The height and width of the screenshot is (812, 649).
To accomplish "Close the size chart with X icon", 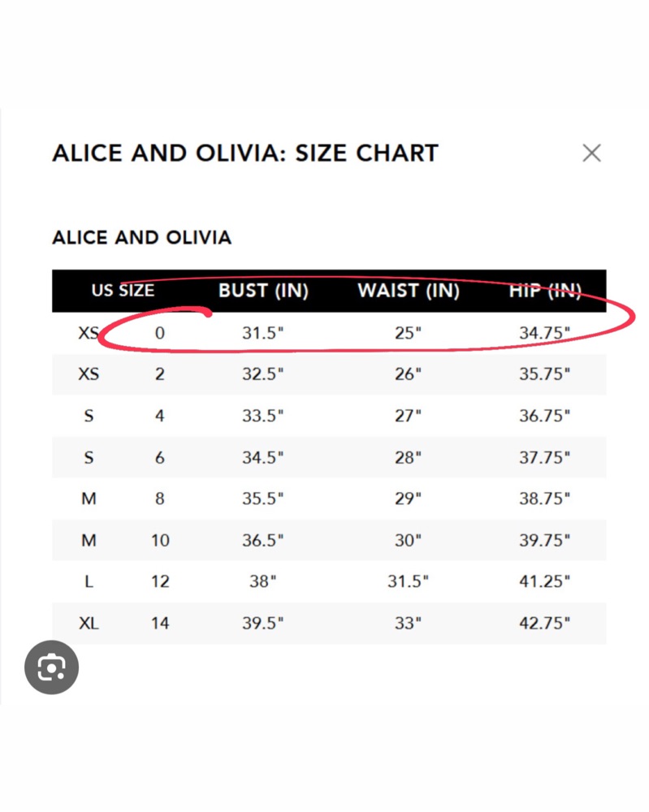I will click(591, 153).
